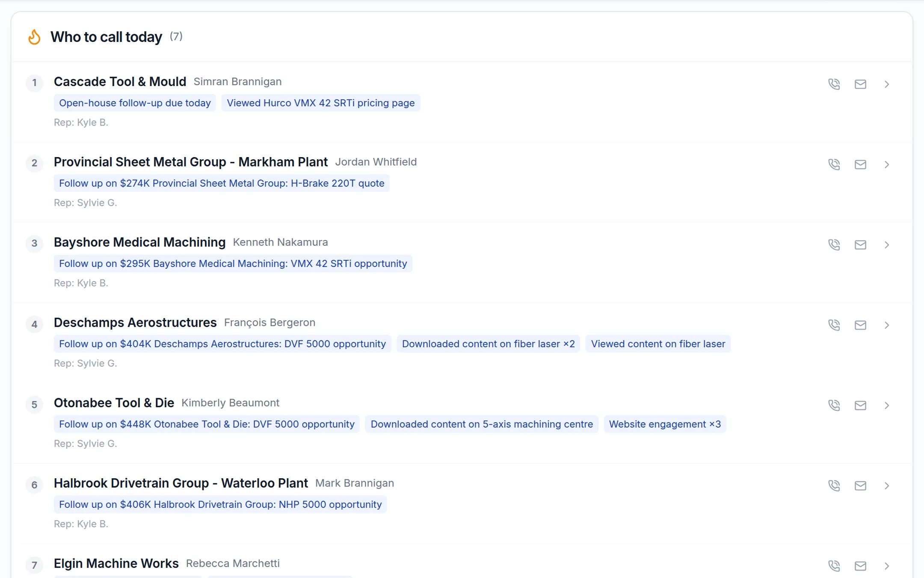The height and width of the screenshot is (578, 924).
Task: Click the (7) count beside the heading
Action: point(176,36)
